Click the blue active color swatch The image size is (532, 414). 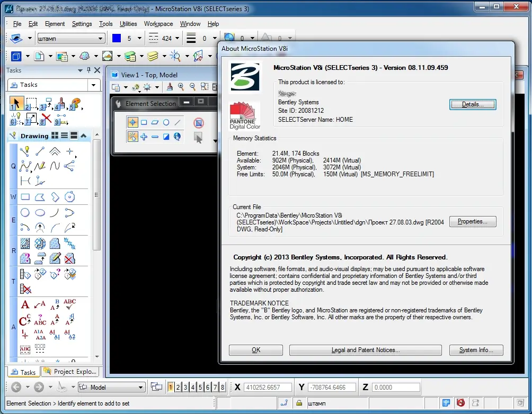[117, 38]
